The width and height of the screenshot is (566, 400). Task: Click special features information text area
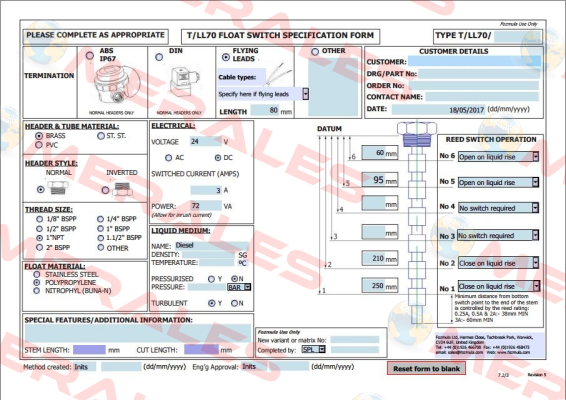(x=138, y=334)
